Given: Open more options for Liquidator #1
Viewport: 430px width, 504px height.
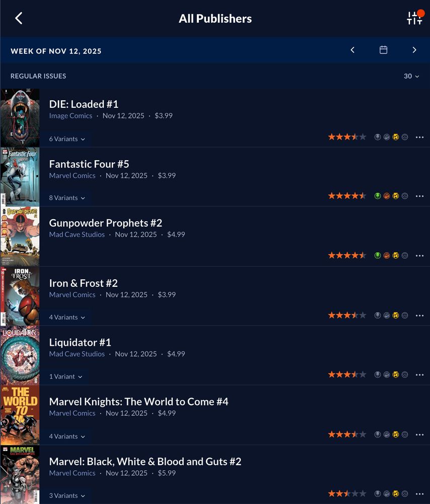Looking at the screenshot, I should tap(419, 374).
